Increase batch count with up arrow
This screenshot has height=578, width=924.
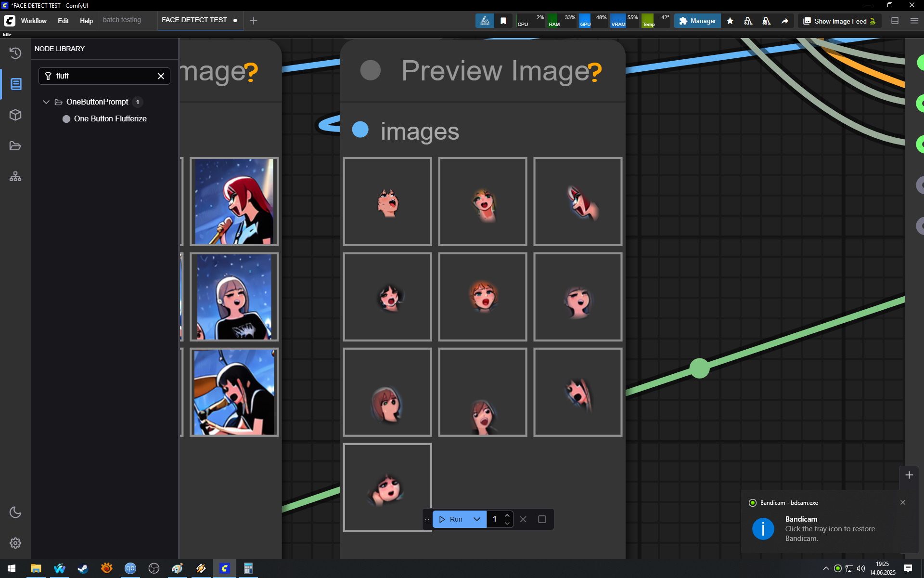[507, 515]
